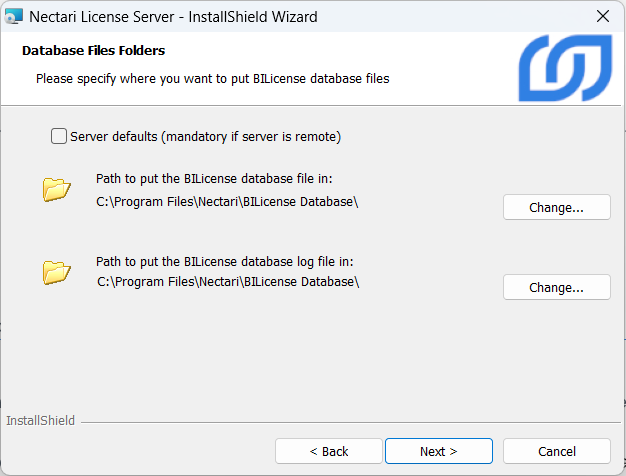Click the InstallShield label at the bottom left
The image size is (626, 476).
40,421
